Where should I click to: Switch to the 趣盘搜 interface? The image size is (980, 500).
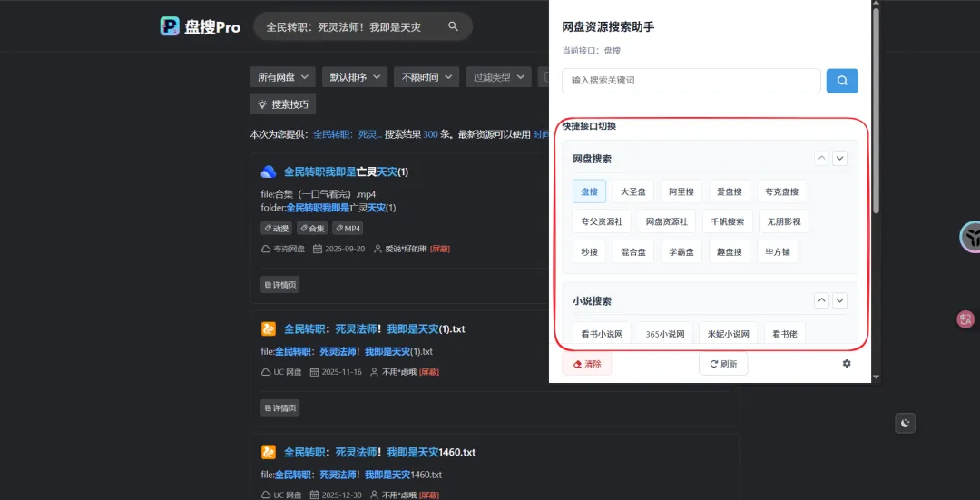pyautogui.click(x=730, y=252)
